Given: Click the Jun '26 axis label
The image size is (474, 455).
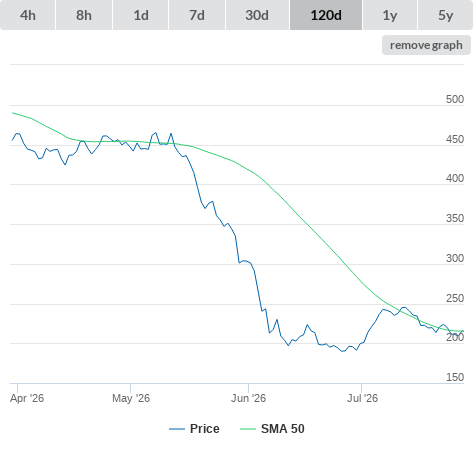Looking at the screenshot, I should [249, 398].
